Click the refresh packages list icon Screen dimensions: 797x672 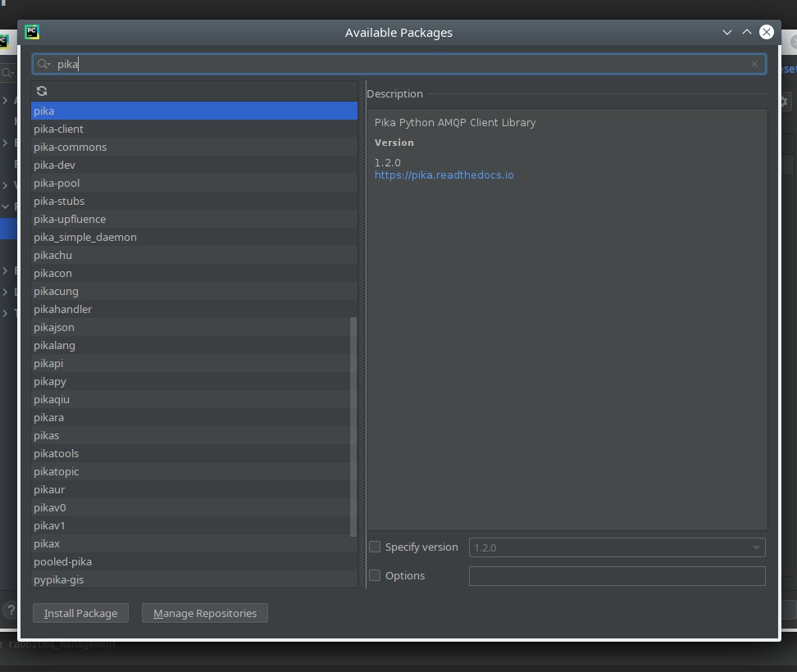click(42, 91)
